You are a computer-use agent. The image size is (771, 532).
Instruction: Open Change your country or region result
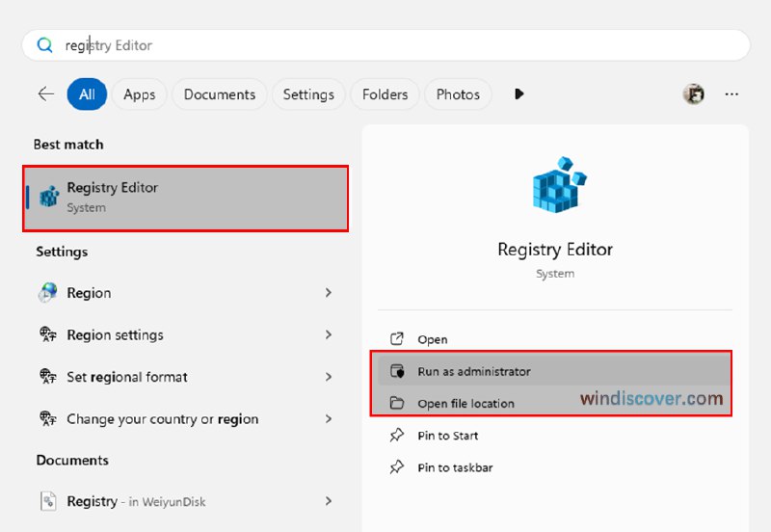click(185, 419)
